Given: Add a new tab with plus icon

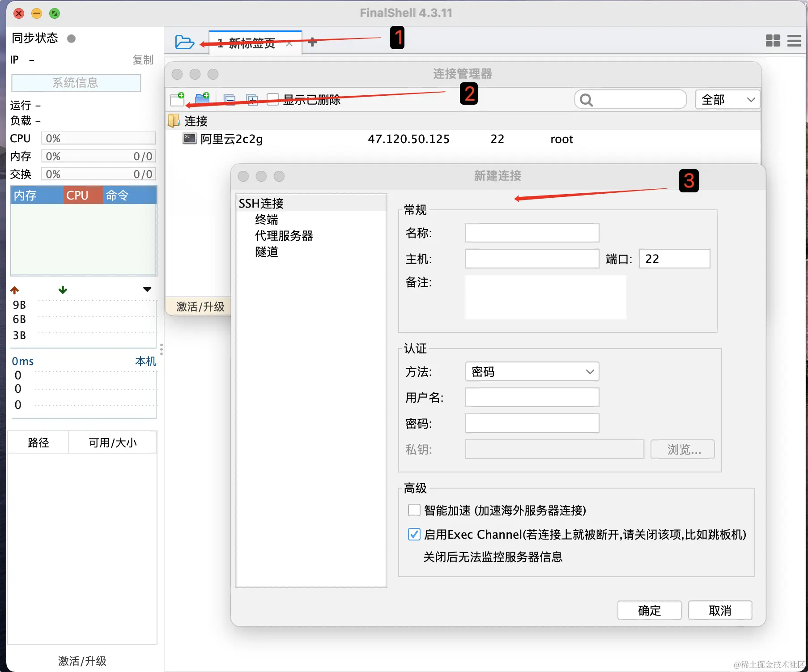Looking at the screenshot, I should point(312,42).
